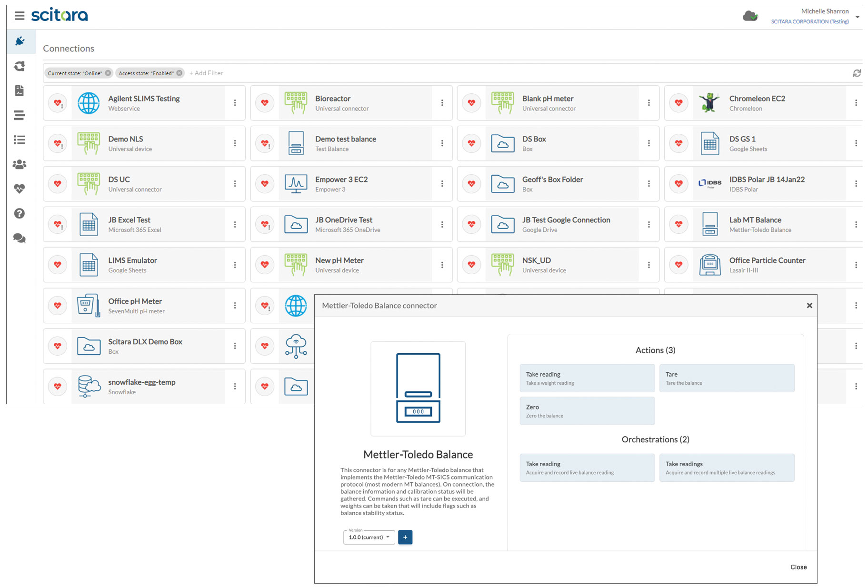Click the Geoff's Box Folder cloud folder icon
Image resolution: width=868 pixels, height=588 pixels.
tap(503, 184)
